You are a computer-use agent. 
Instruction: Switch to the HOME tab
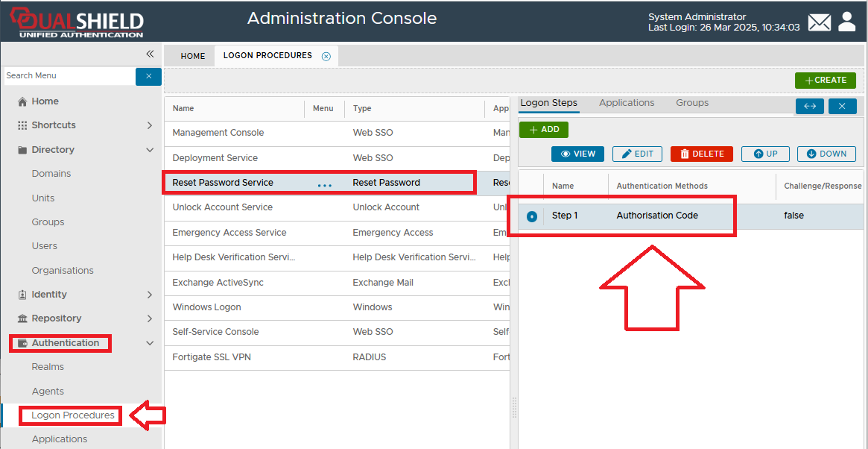tap(193, 56)
